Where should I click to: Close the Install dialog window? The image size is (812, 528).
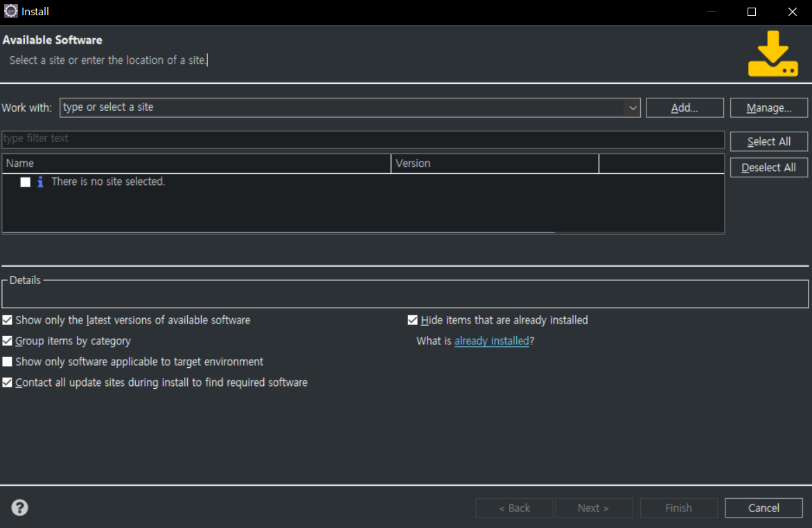click(792, 12)
